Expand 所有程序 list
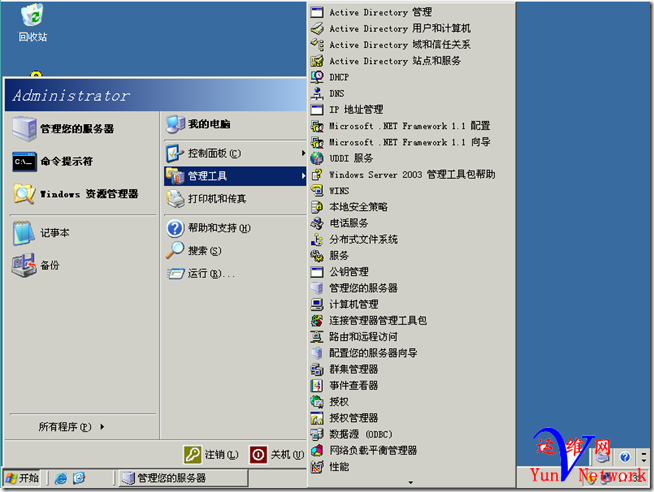 [x=71, y=427]
